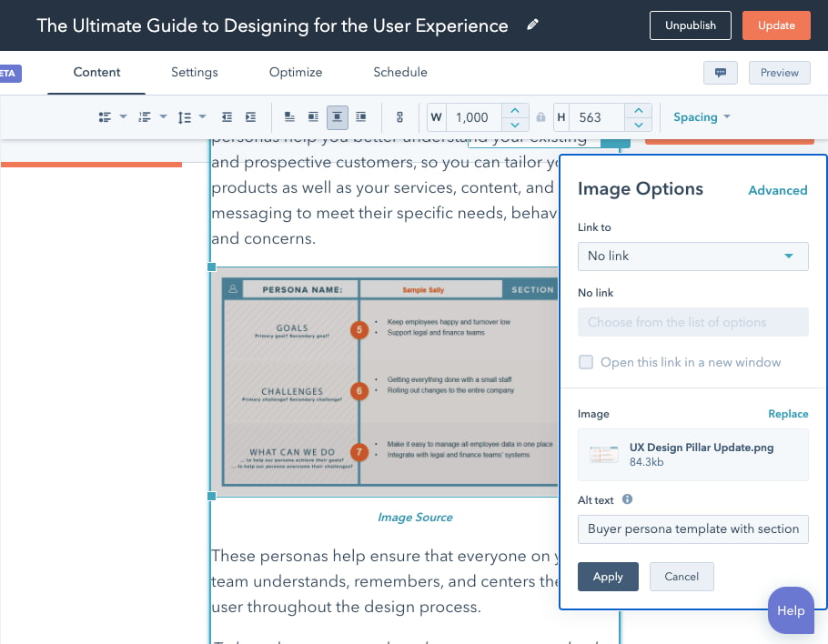
Task: Select the center image alignment icon
Action: [x=338, y=116]
